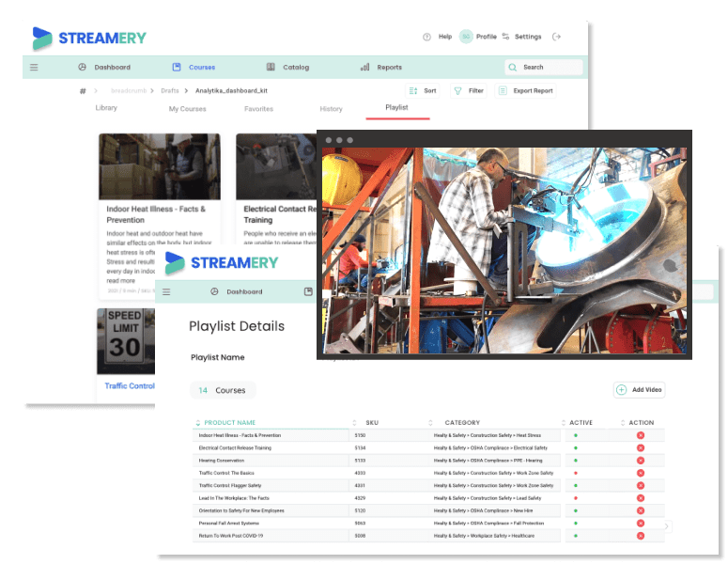Screen dimensions: 728x564
Task: Click the Filter funnel icon
Action: (457, 91)
